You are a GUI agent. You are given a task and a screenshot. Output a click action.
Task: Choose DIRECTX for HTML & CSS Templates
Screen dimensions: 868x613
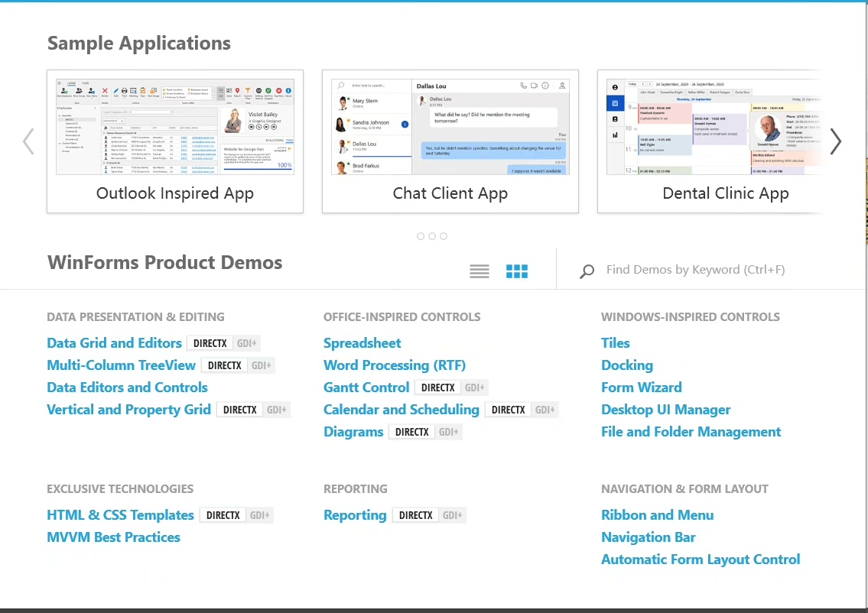(x=223, y=515)
